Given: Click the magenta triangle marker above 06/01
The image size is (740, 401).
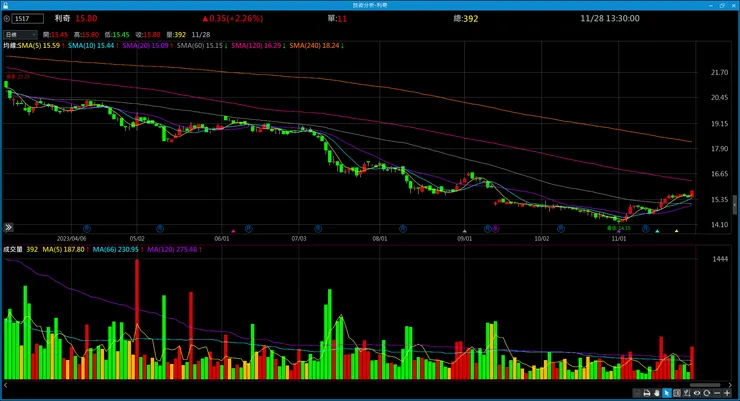Looking at the screenshot, I should [x=233, y=231].
